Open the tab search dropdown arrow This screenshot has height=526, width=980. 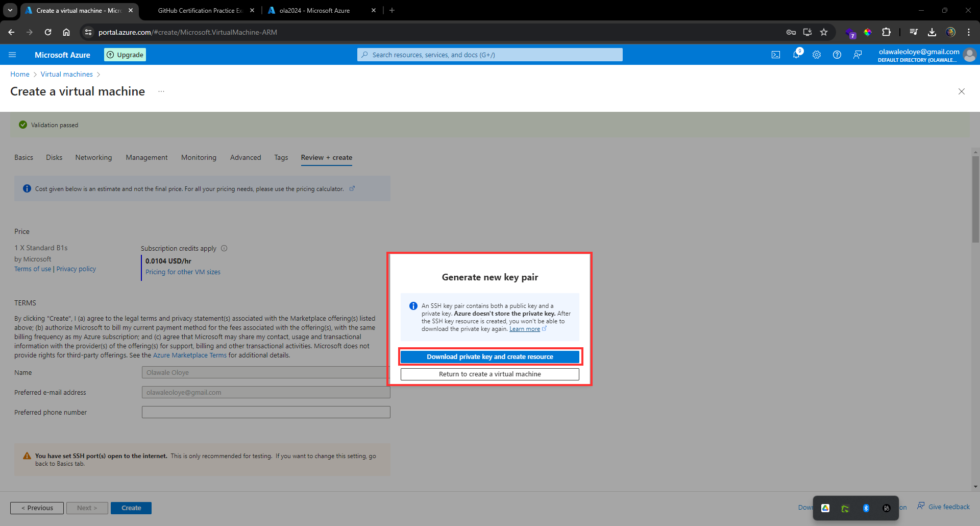10,10
